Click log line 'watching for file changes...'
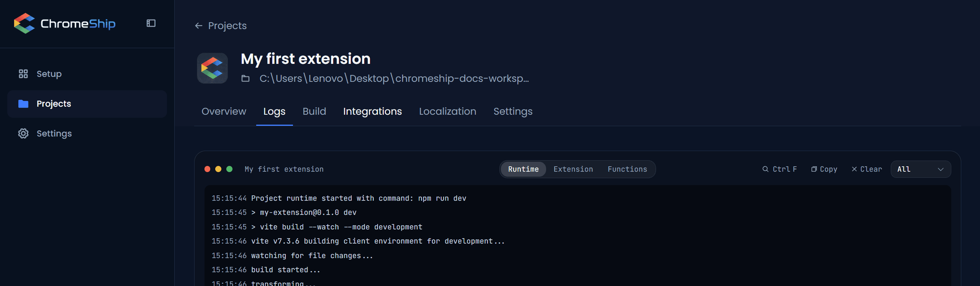980x286 pixels. (x=312, y=255)
